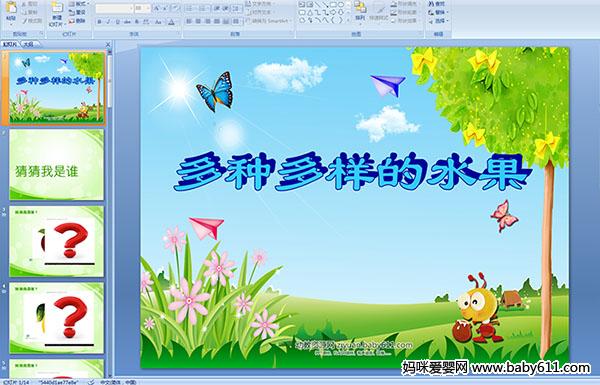Decrease the font size with shrink font
This screenshot has width=600, height=385.
(x=165, y=8)
